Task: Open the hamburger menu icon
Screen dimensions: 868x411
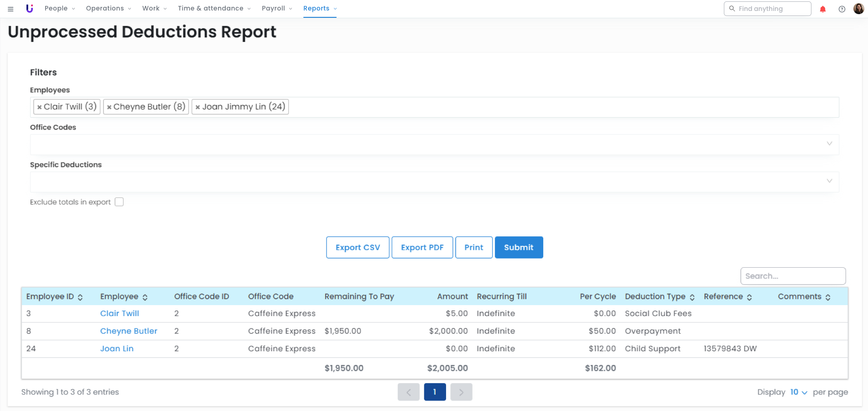Action: coord(10,9)
